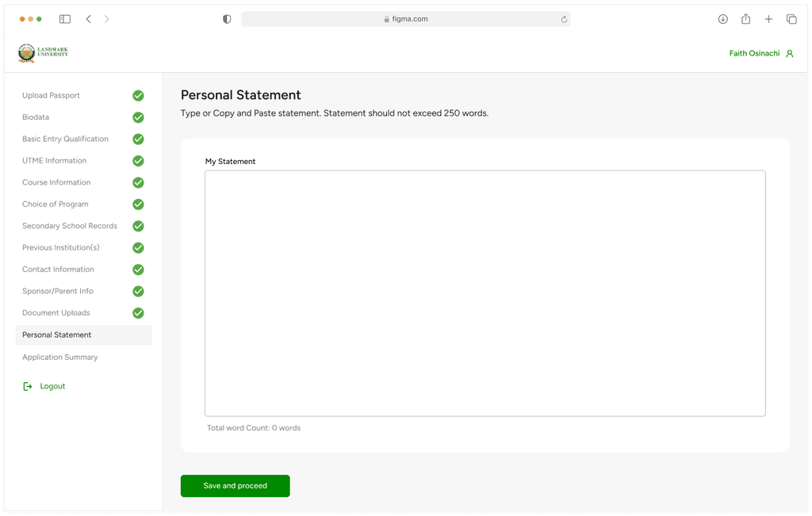812x516 pixels.
Task: Click the share icon in browser toolbar
Action: pos(745,19)
